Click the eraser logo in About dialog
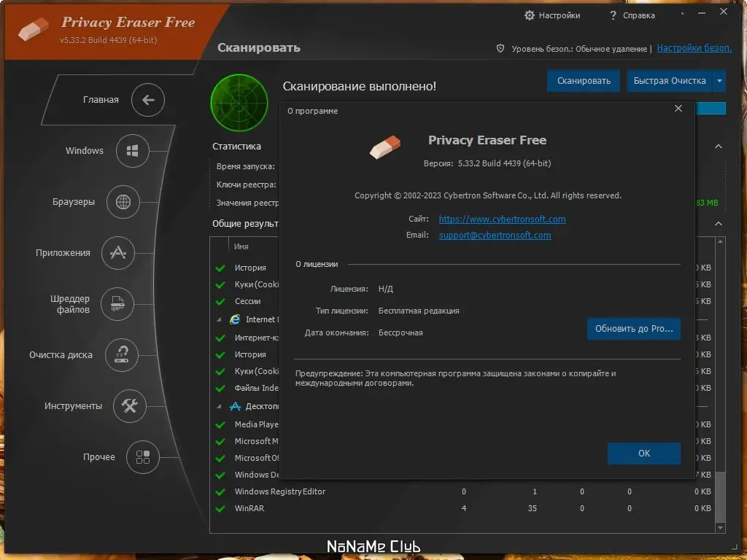 tap(385, 147)
